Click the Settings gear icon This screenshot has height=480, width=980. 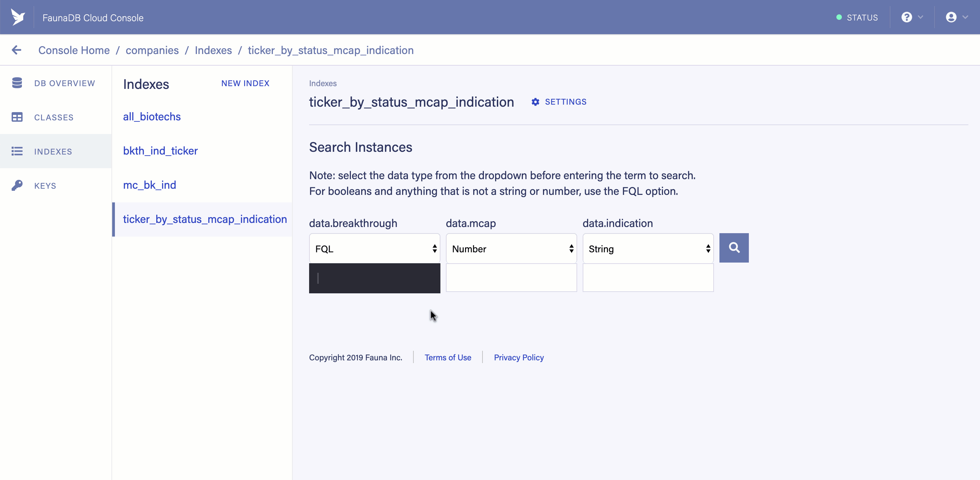(x=535, y=102)
